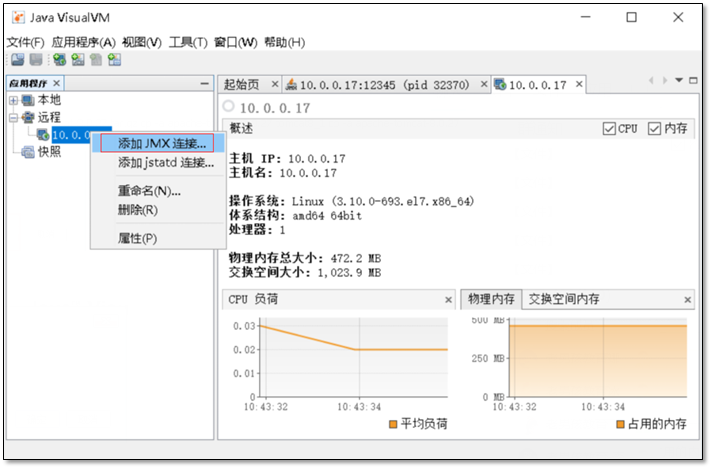
Task: Choose 添加 JMX 连接 from context menu
Action: coord(162,143)
